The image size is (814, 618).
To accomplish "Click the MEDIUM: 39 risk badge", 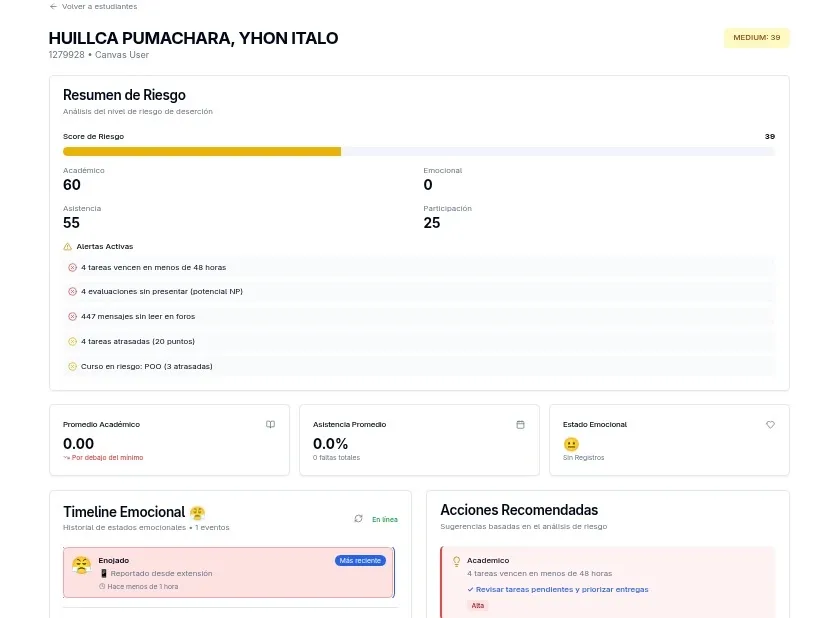I will coord(756,38).
